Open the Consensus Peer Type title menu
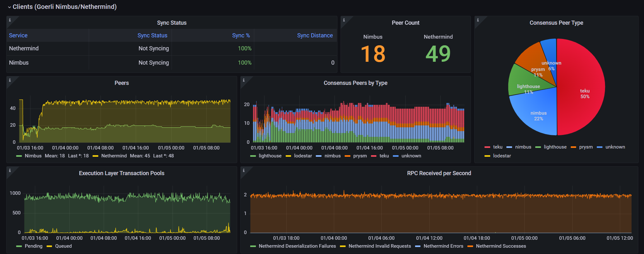 click(x=556, y=23)
